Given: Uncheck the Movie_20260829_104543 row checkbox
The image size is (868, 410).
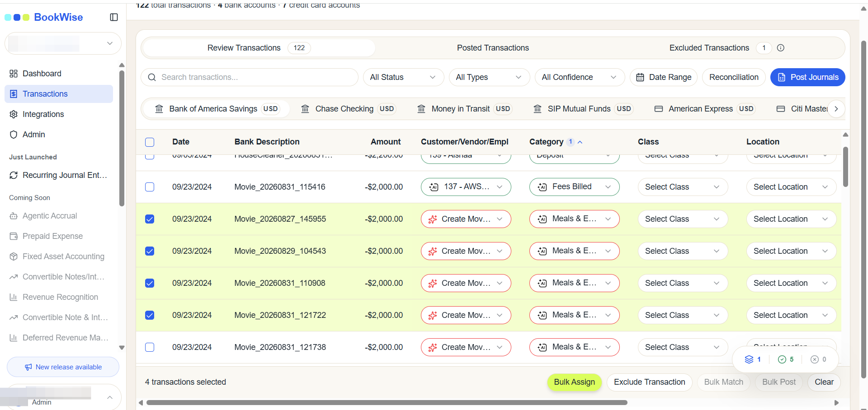Looking at the screenshot, I should click(x=150, y=251).
